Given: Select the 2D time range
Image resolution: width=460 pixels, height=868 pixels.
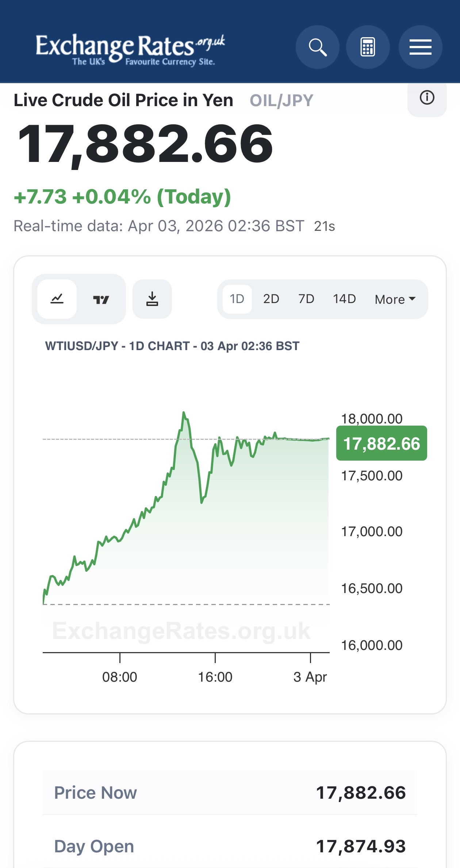Looking at the screenshot, I should pyautogui.click(x=271, y=299).
